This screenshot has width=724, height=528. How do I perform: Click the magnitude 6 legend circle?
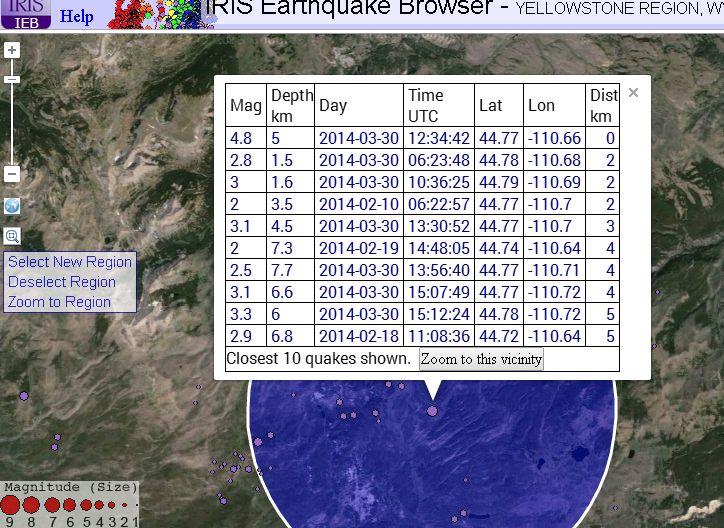[70, 505]
